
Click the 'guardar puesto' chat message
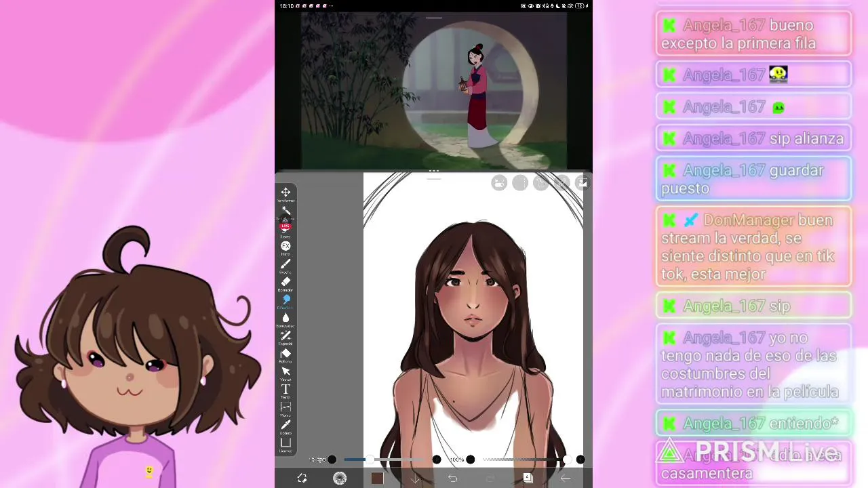[754, 179]
